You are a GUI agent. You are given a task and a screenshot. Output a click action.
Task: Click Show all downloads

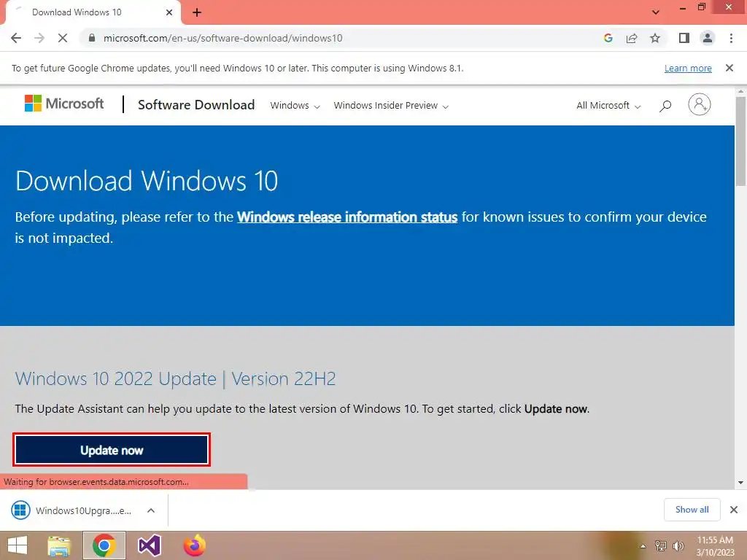pyautogui.click(x=692, y=510)
